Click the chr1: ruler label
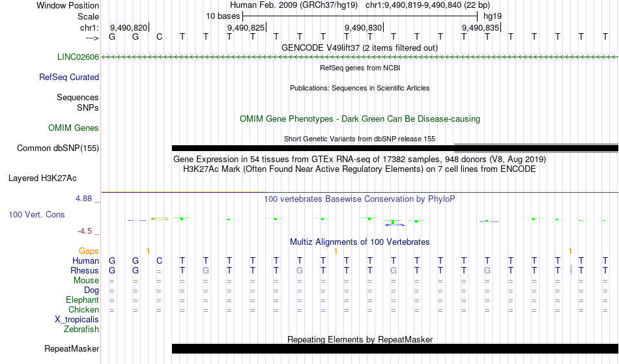Screen dimensions: 619x364 89,27
